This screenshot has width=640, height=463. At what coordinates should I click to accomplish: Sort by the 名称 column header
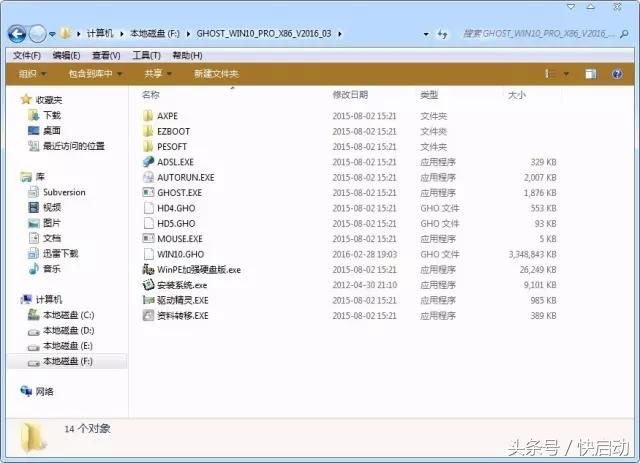pyautogui.click(x=151, y=95)
